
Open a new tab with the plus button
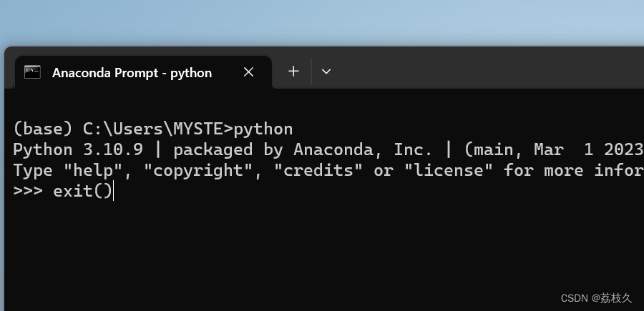click(x=293, y=71)
